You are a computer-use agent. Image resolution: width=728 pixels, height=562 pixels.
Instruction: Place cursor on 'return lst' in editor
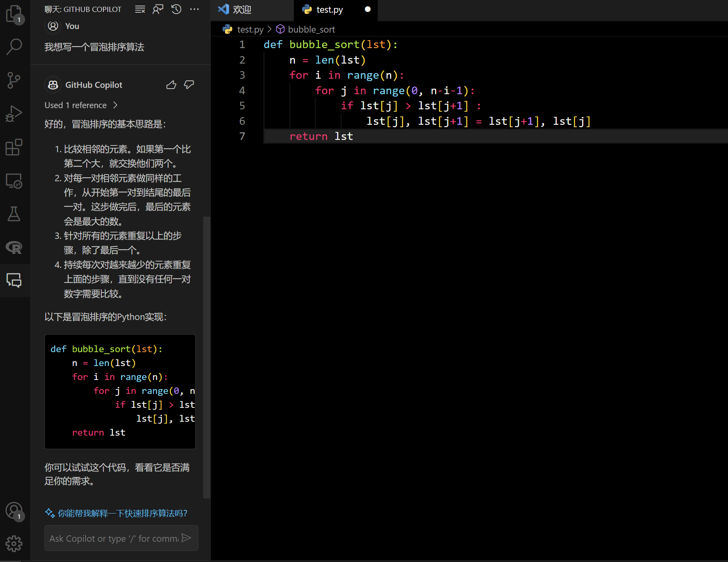pyautogui.click(x=321, y=136)
